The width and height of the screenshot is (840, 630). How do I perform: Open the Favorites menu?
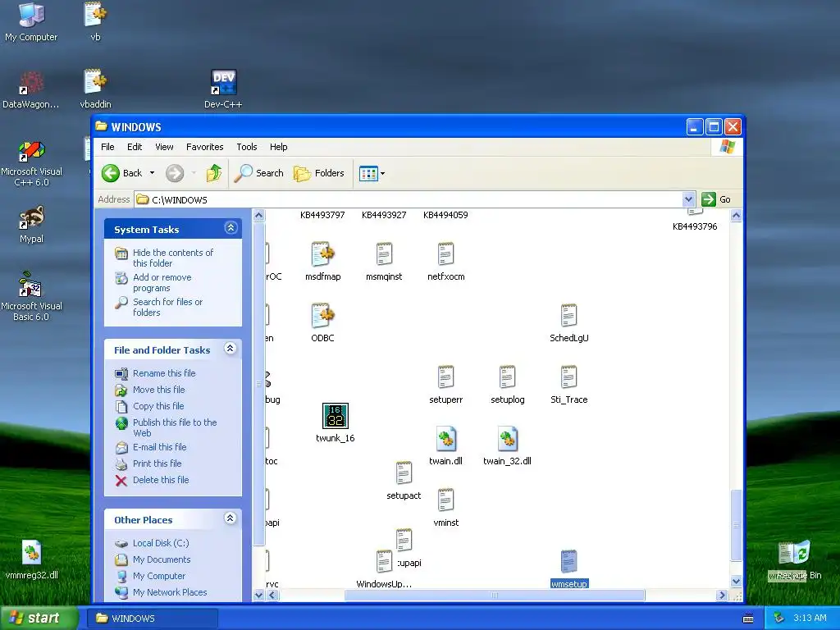point(204,147)
